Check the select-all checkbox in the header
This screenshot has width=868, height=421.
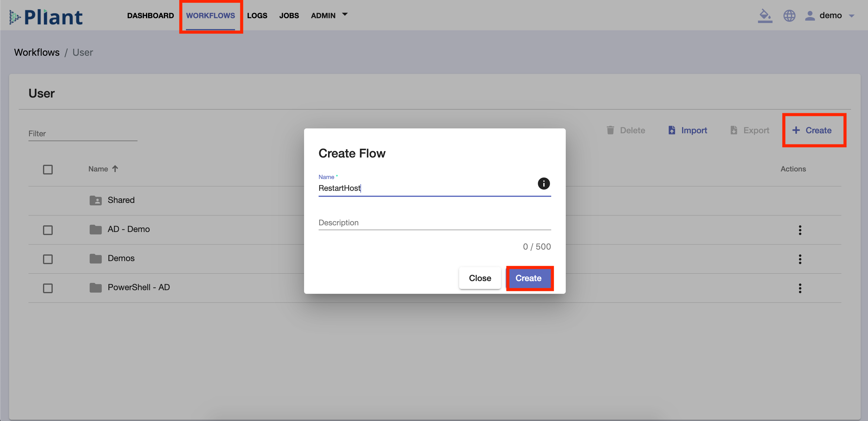pyautogui.click(x=48, y=170)
